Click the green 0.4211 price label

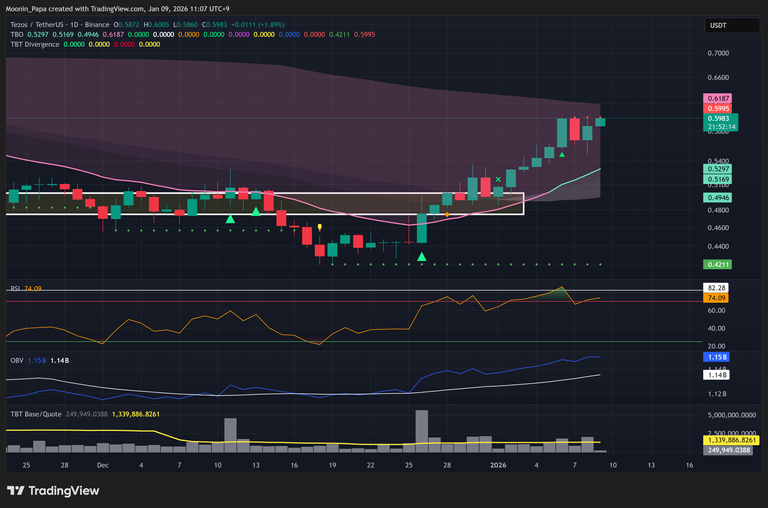tap(718, 264)
